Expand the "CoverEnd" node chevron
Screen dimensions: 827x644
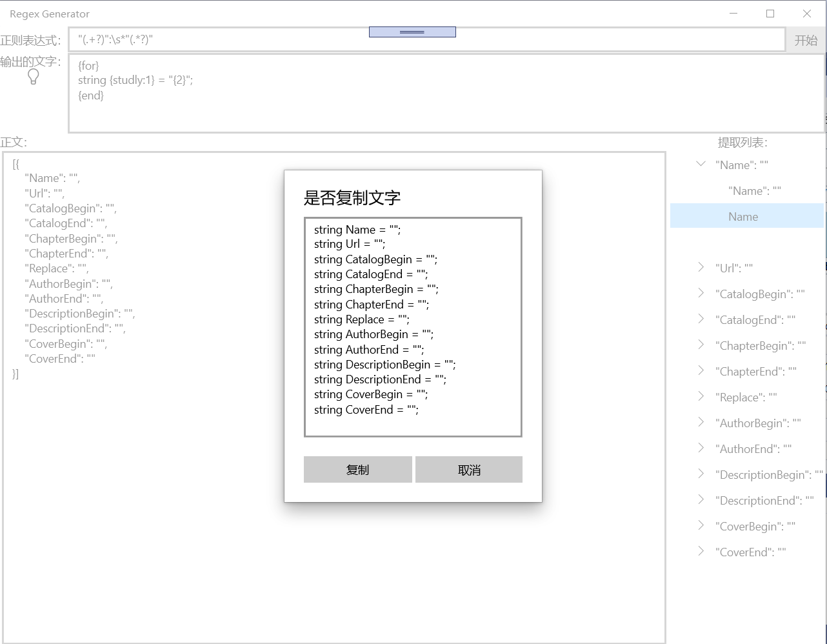pos(701,552)
